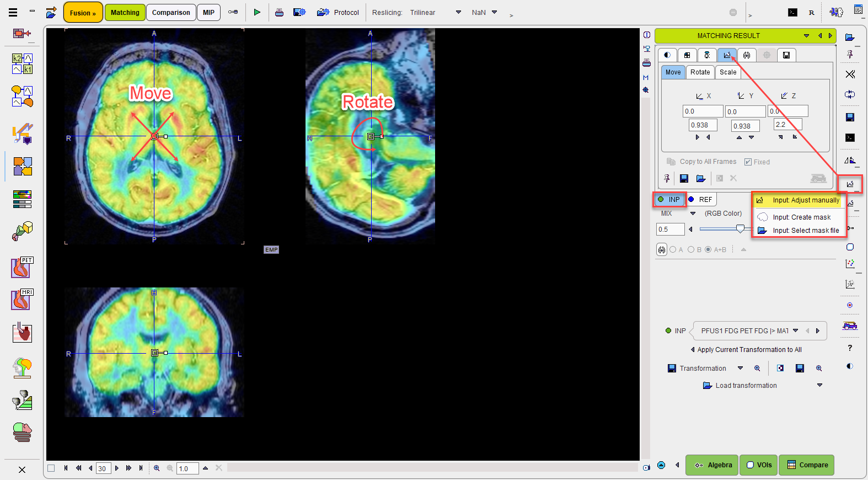Screen dimensions: 868x480
Task: Click the layout grid tab icon
Action: 687,55
